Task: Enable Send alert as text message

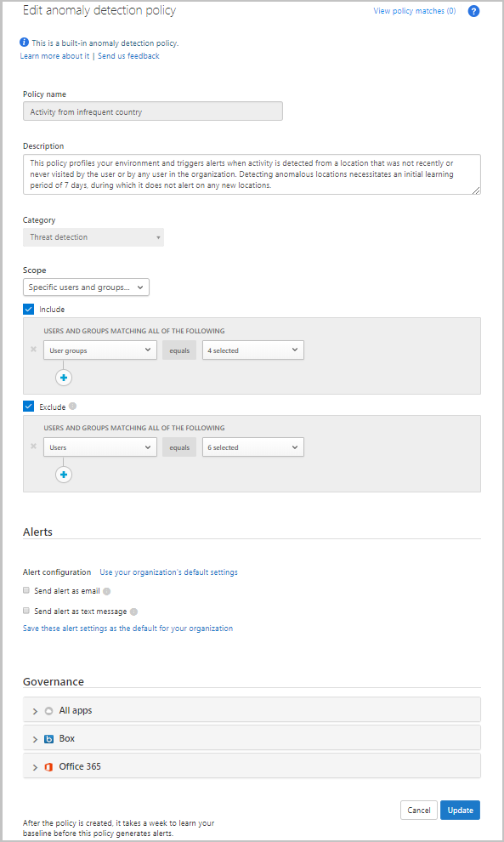Action: tap(25, 611)
